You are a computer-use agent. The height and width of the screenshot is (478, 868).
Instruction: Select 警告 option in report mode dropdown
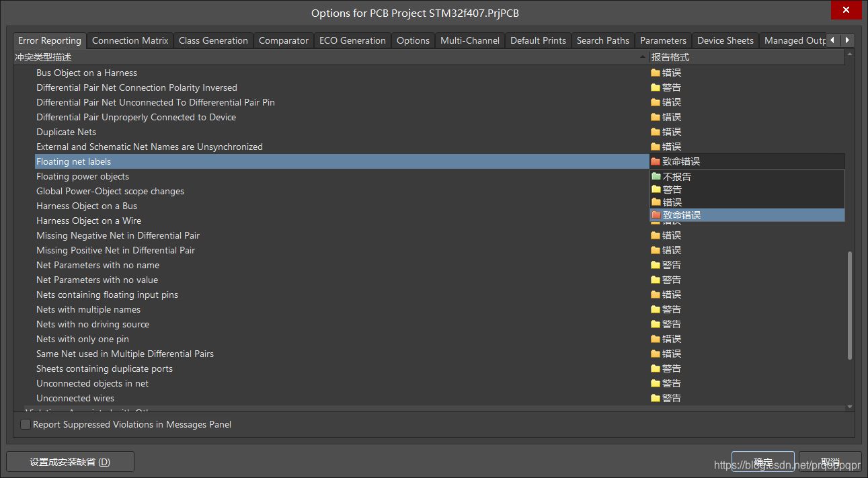coord(672,190)
